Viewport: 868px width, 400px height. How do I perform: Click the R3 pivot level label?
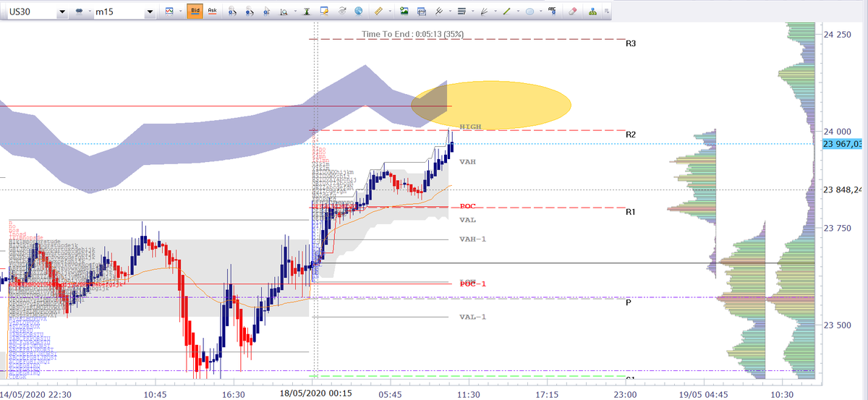click(x=631, y=43)
